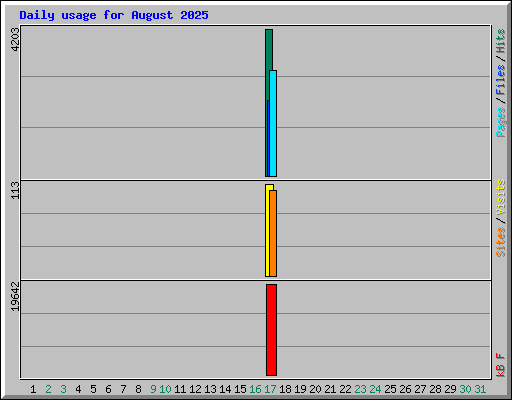Screen dimensions: 512x400
Task: Click the Visits legend label
Action: pyautogui.click(x=501, y=197)
